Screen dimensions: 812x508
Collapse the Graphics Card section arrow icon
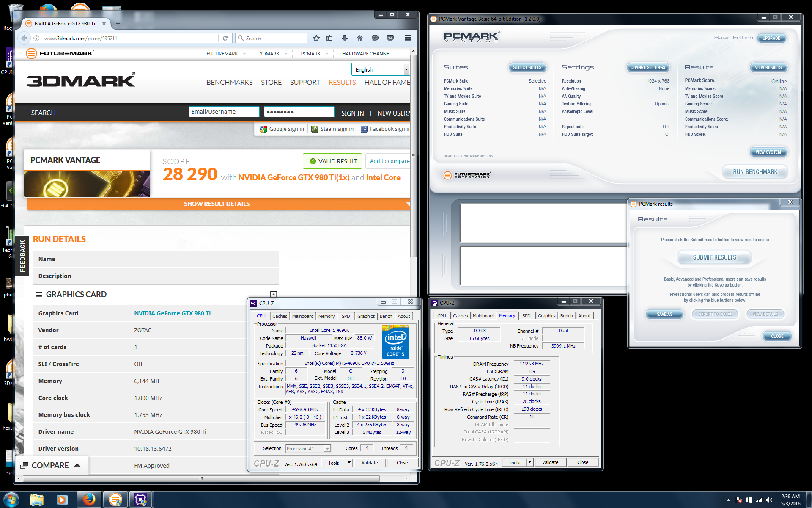point(274,294)
